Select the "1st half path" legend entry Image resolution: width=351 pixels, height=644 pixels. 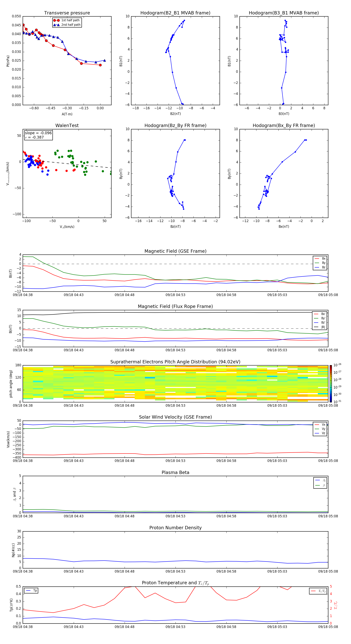(66, 20)
